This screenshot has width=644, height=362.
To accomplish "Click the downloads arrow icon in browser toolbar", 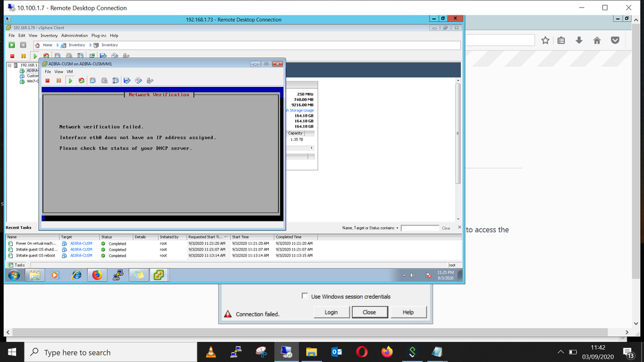I will (579, 40).
